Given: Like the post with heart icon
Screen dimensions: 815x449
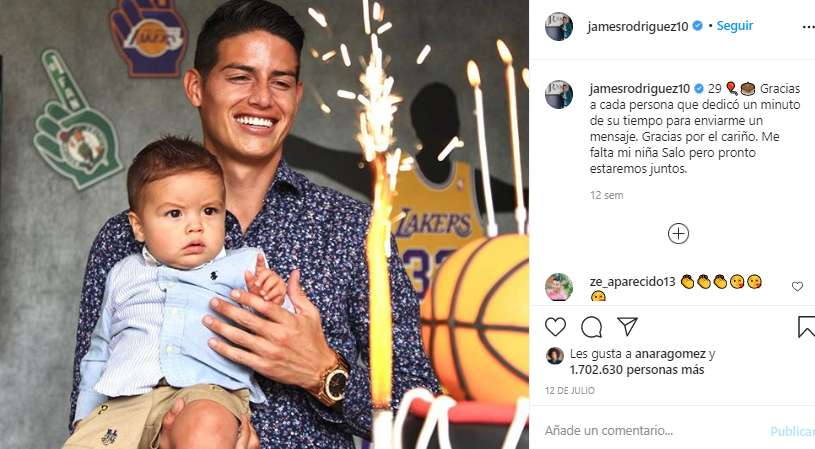Looking at the screenshot, I should tap(555, 327).
